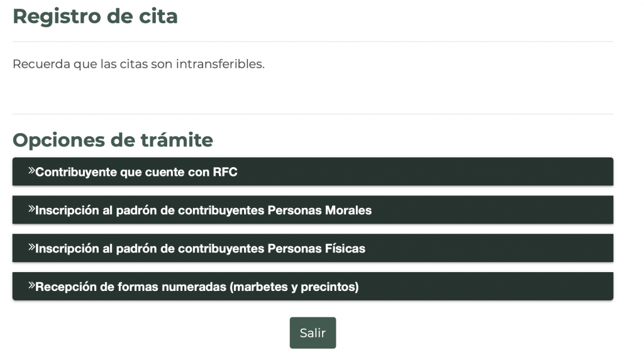This screenshot has width=644, height=355.
Task: Select the Personas Morales text
Action: (x=319, y=210)
